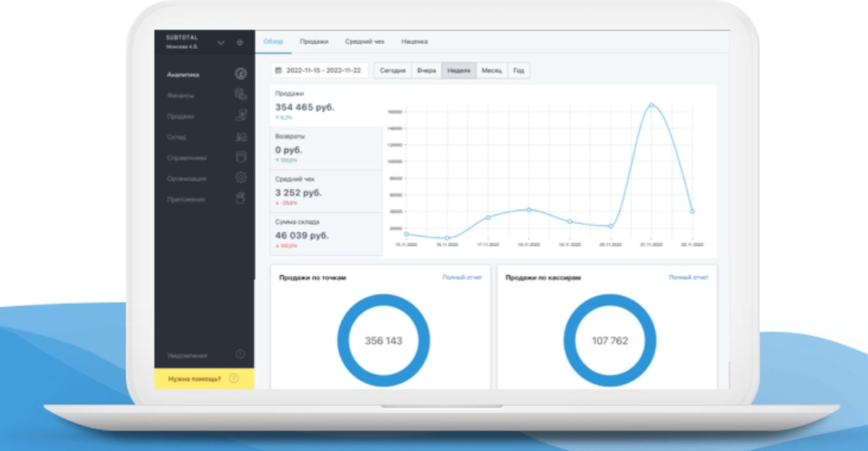Image resolution: width=868 pixels, height=451 pixels.
Task: Click the Финансы sidebar label
Action: 181,96
